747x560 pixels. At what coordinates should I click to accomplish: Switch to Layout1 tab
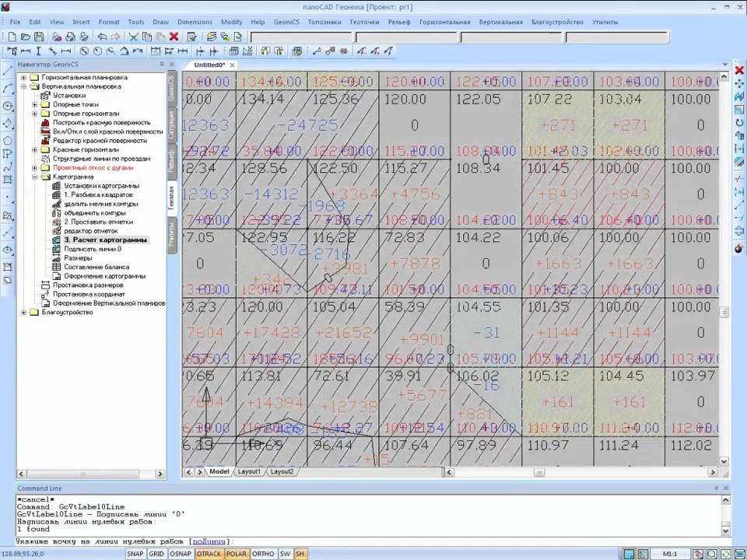[249, 471]
